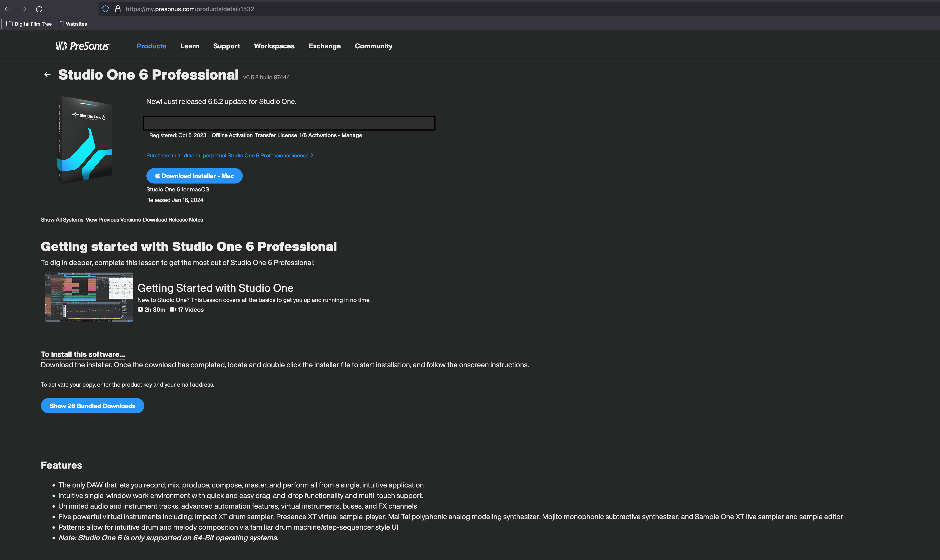
Task: Click the browser forward arrow
Action: pos(23,9)
